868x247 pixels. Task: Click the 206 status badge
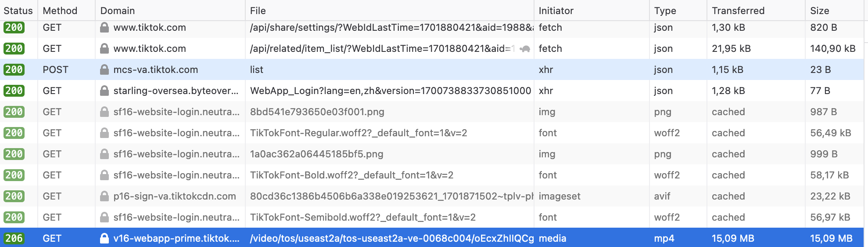14,238
